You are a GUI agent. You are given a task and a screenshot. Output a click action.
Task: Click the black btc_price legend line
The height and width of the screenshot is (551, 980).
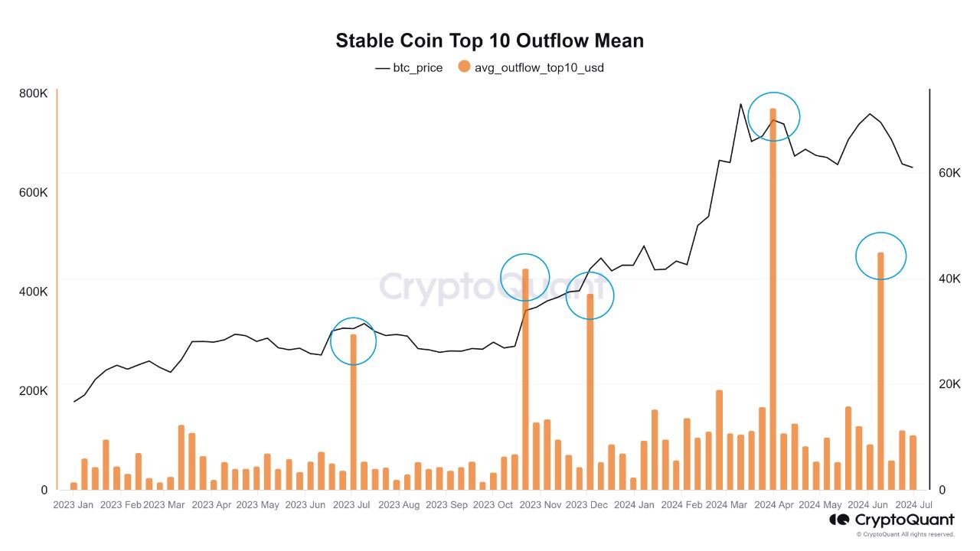pyautogui.click(x=382, y=67)
